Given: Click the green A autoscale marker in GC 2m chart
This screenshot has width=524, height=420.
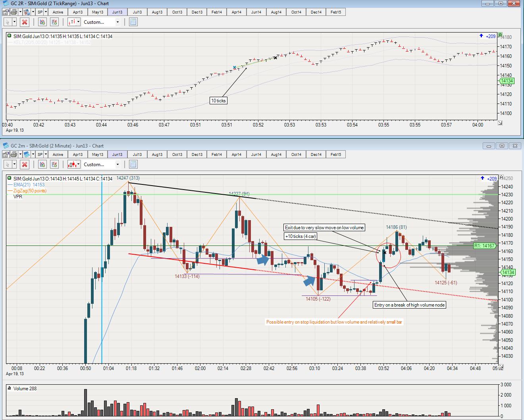Looking at the screenshot, I should click(501, 177).
